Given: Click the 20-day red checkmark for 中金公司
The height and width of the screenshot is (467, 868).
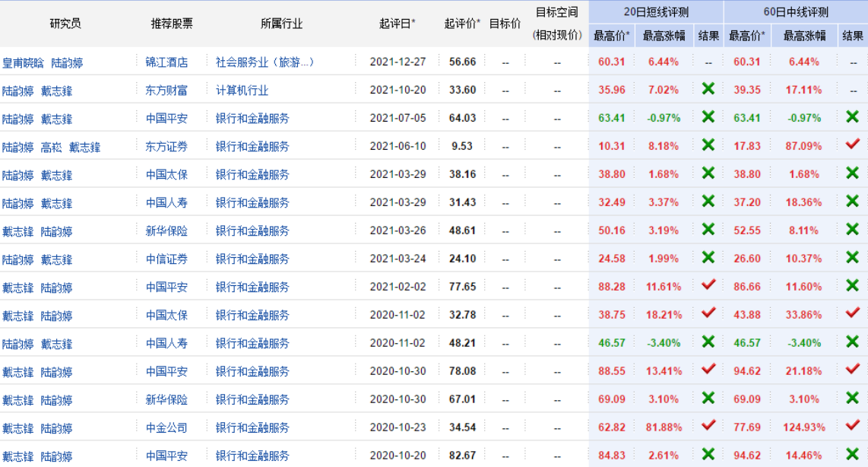Looking at the screenshot, I should [708, 426].
